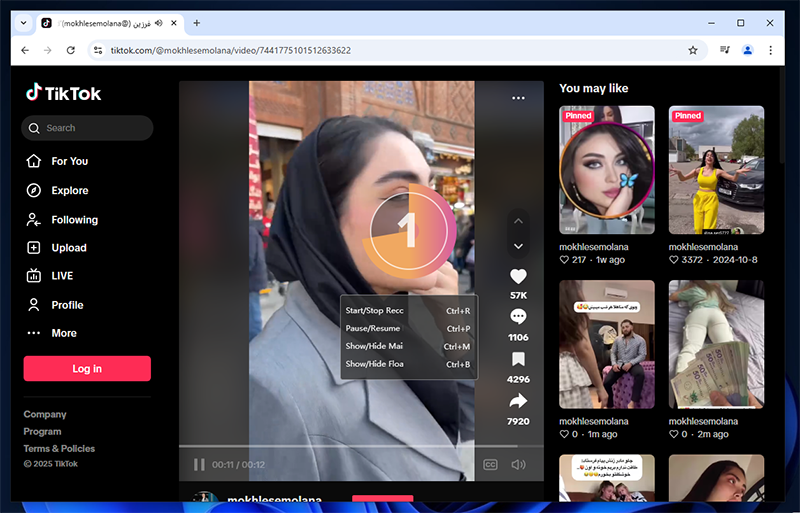View site information icon in address bar
800x513 pixels.
tap(98, 51)
